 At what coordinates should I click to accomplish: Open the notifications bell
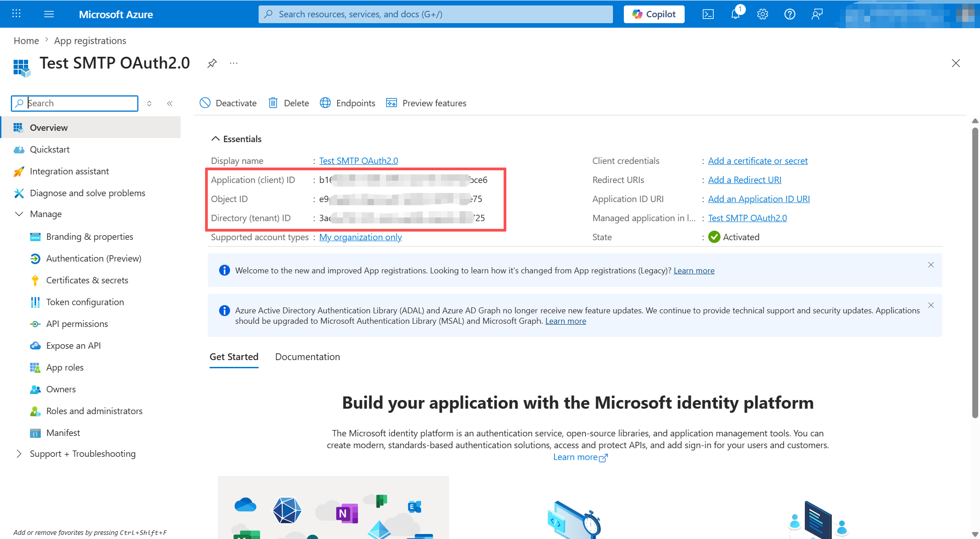[735, 14]
